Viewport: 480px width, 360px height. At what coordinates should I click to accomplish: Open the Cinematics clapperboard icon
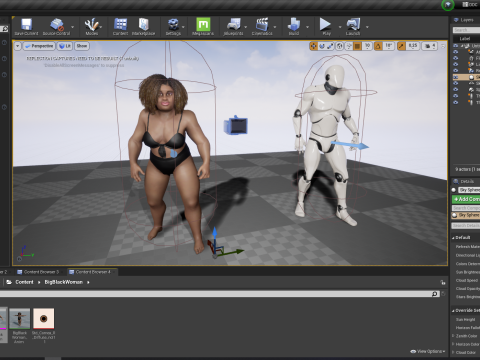(x=262, y=27)
